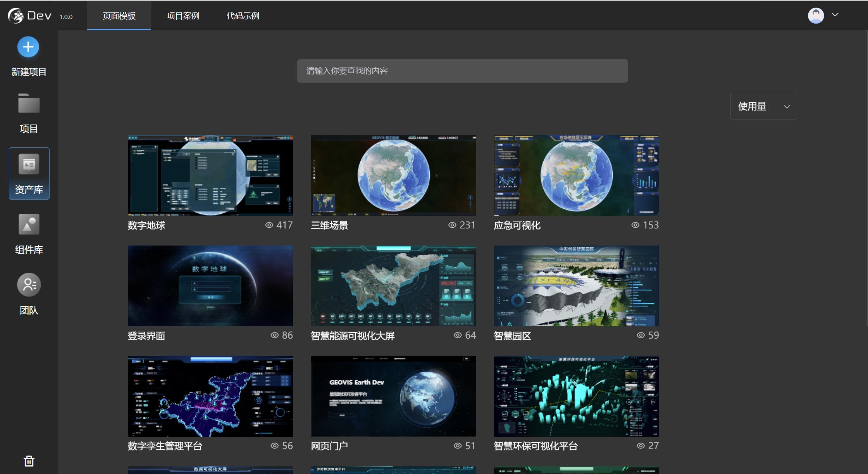This screenshot has width=868, height=474.
Task: Open the 智慧能源可视化大屏 template thumbnail
Action: (393, 285)
